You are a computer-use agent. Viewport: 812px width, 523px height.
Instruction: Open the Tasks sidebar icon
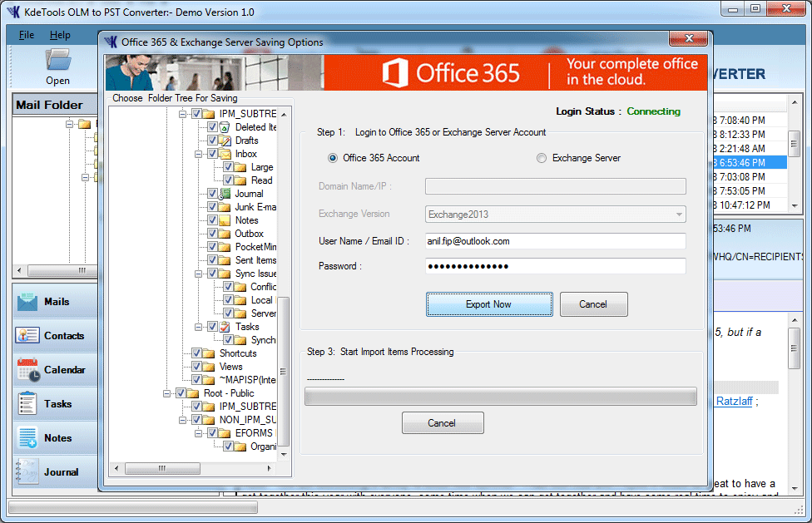pos(27,404)
